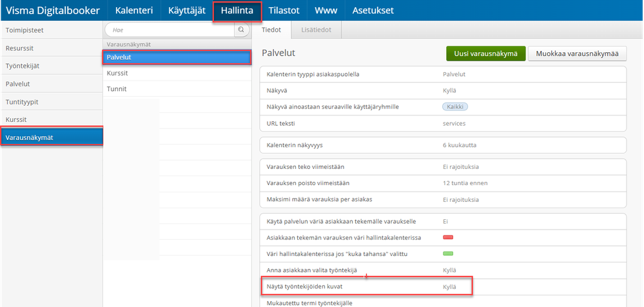
Task: Choose Kurssit in the Varausnäkymät list
Action: point(177,73)
